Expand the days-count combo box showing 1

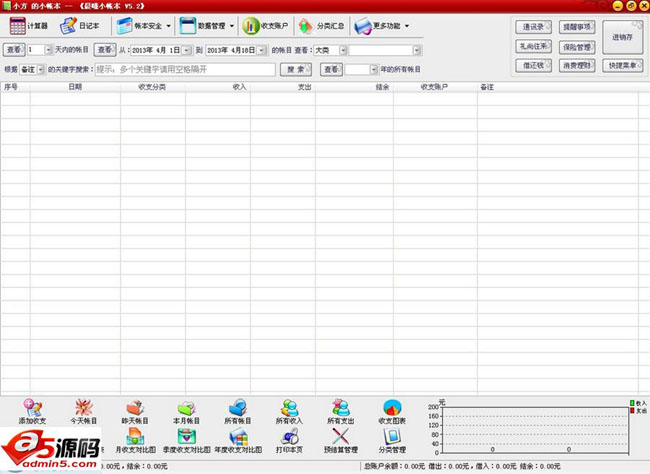pos(48,50)
